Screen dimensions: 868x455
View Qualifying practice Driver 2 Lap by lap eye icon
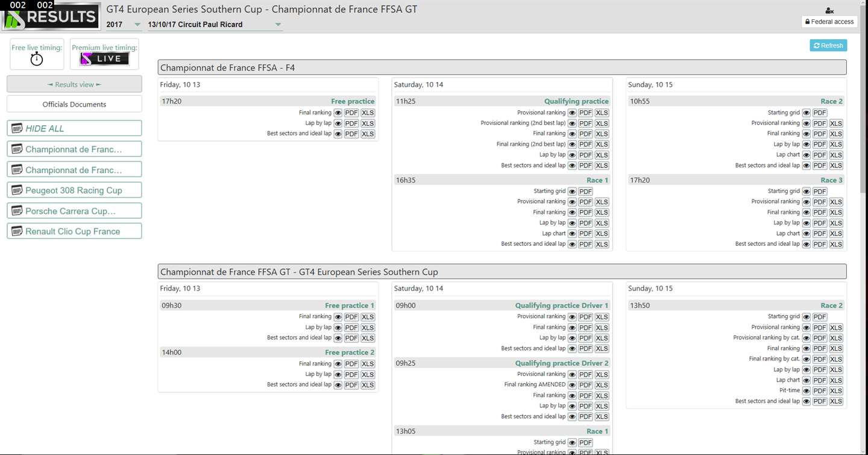tap(572, 406)
